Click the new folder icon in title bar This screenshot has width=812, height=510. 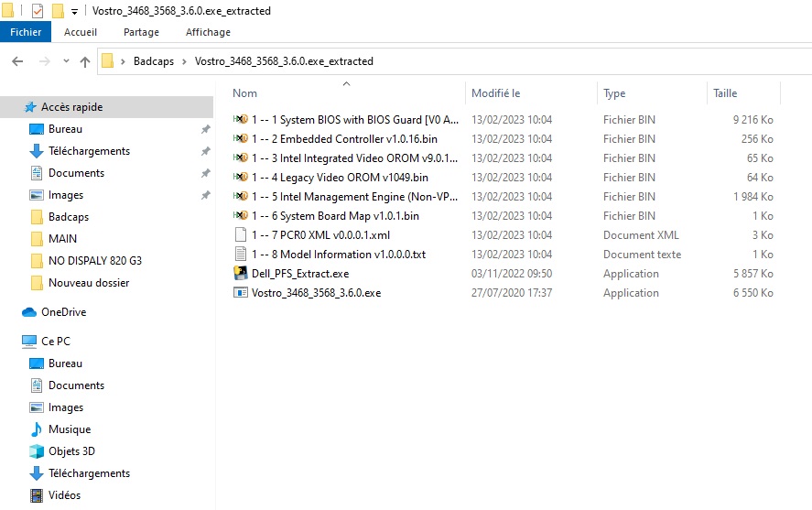tap(58, 10)
